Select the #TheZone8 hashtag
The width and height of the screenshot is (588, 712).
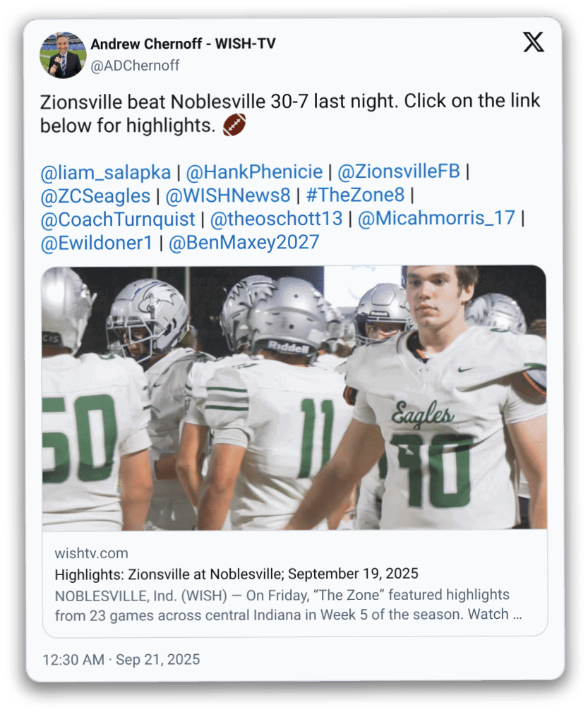355,195
